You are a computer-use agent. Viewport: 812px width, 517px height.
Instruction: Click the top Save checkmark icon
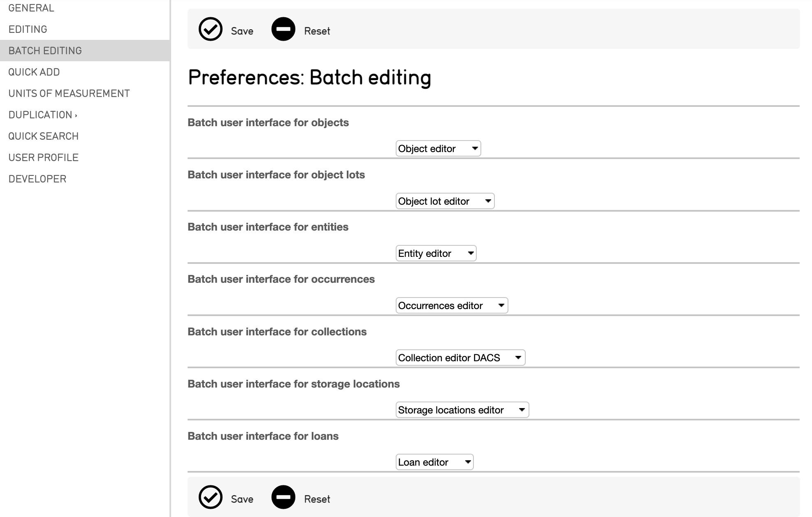tap(210, 29)
